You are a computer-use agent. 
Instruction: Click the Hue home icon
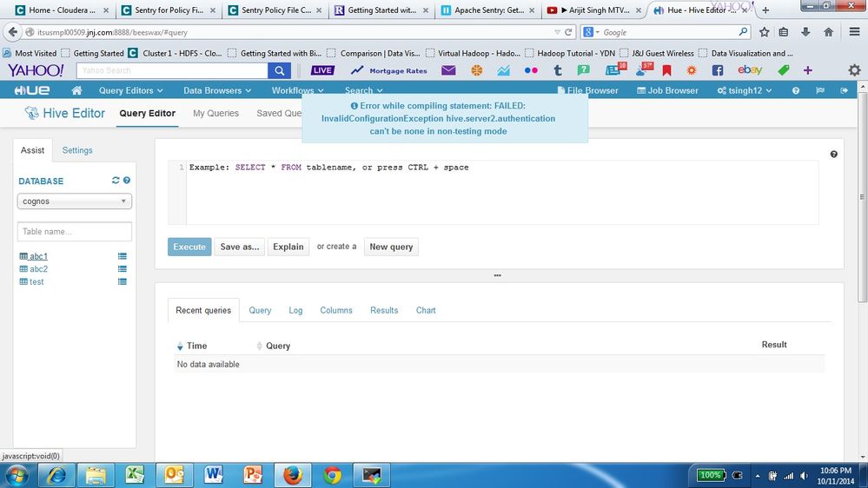pos(77,90)
